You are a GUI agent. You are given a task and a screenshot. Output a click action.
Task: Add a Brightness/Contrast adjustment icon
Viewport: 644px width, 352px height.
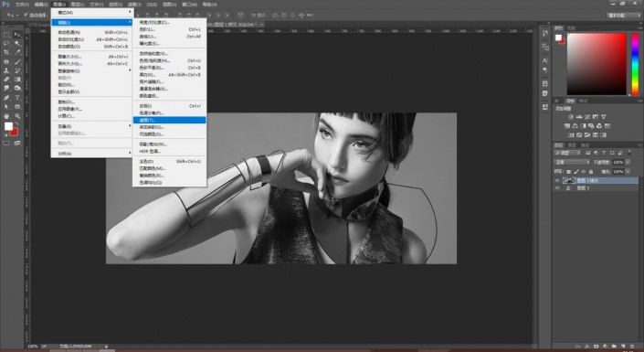(571, 117)
